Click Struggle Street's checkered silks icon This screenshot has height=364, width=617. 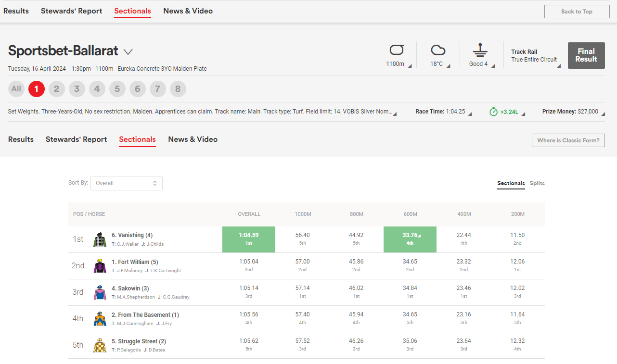100,345
